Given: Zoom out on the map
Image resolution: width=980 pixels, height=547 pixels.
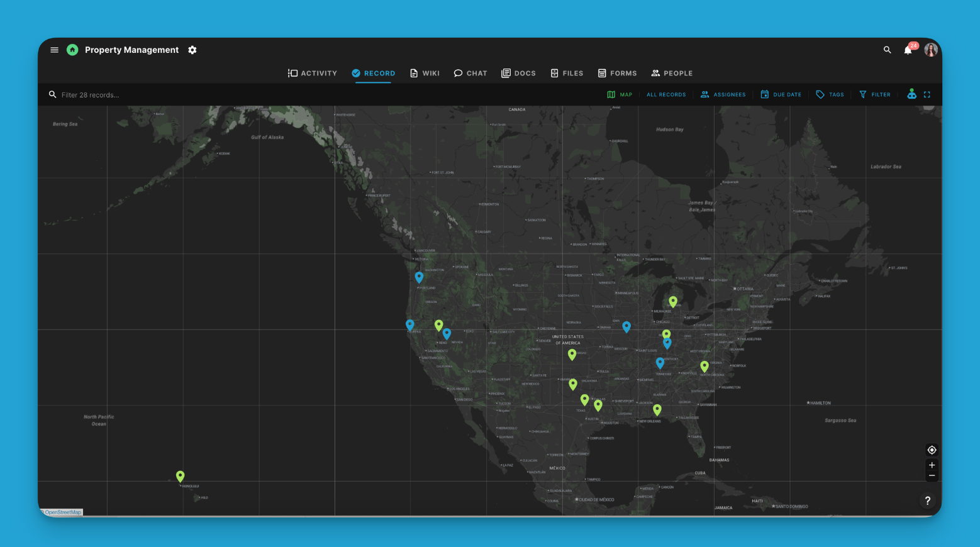Looking at the screenshot, I should pos(932,476).
